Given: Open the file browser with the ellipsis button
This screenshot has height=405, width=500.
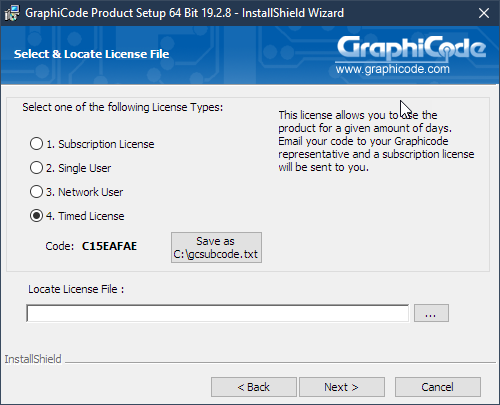Looking at the screenshot, I should (431, 313).
